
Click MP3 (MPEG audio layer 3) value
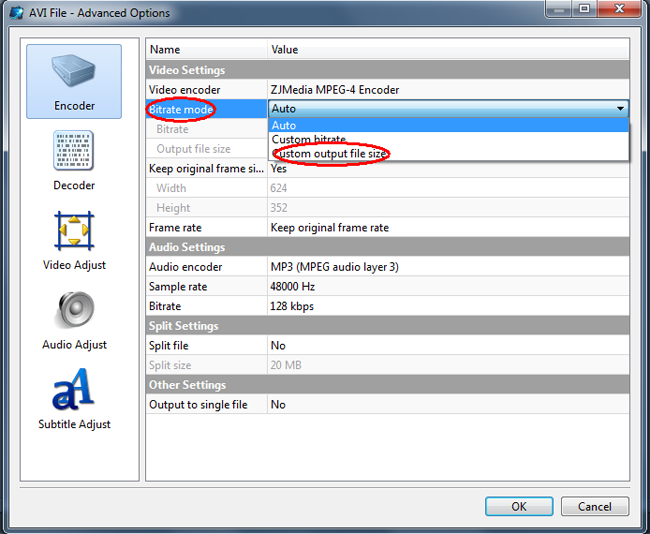click(x=335, y=267)
